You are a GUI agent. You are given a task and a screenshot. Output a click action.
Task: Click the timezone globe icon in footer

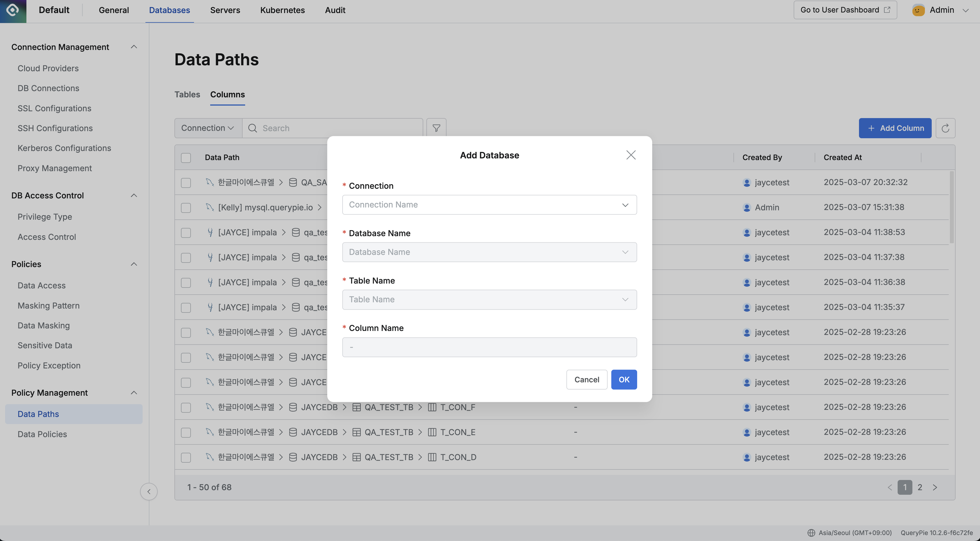(811, 533)
